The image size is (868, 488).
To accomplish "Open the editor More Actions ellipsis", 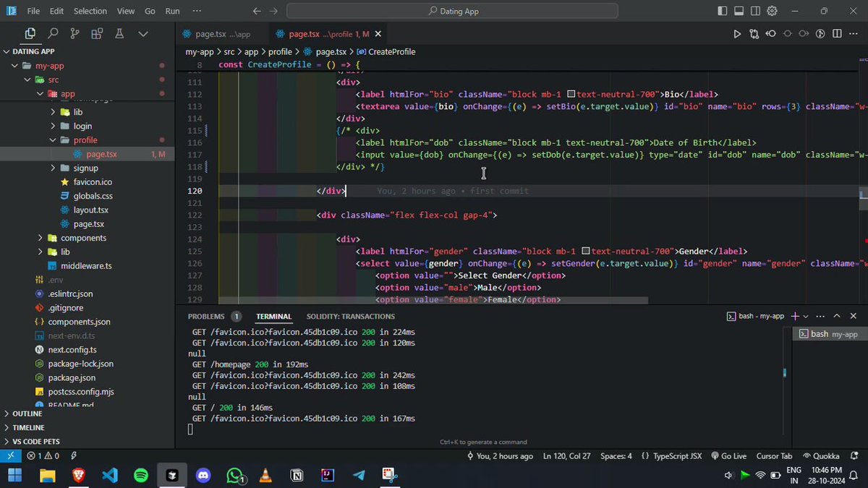I will (x=854, y=33).
